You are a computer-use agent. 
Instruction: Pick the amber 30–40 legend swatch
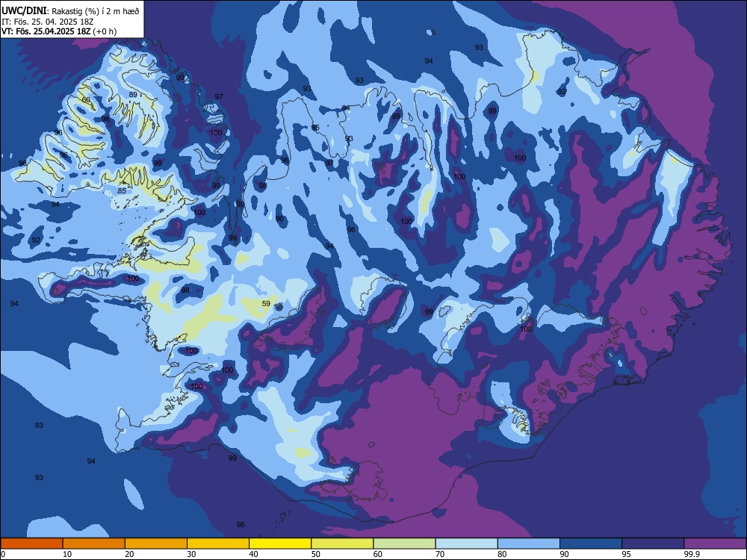tap(218, 544)
